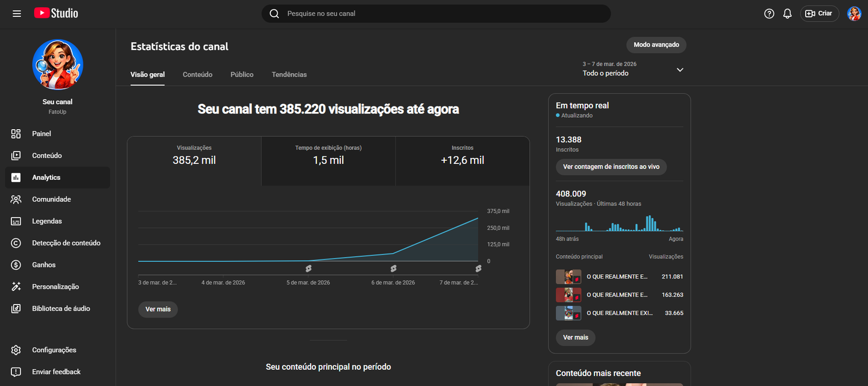Image resolution: width=868 pixels, height=386 pixels.
Task: Open Painel from the sidebar
Action: [x=41, y=134]
